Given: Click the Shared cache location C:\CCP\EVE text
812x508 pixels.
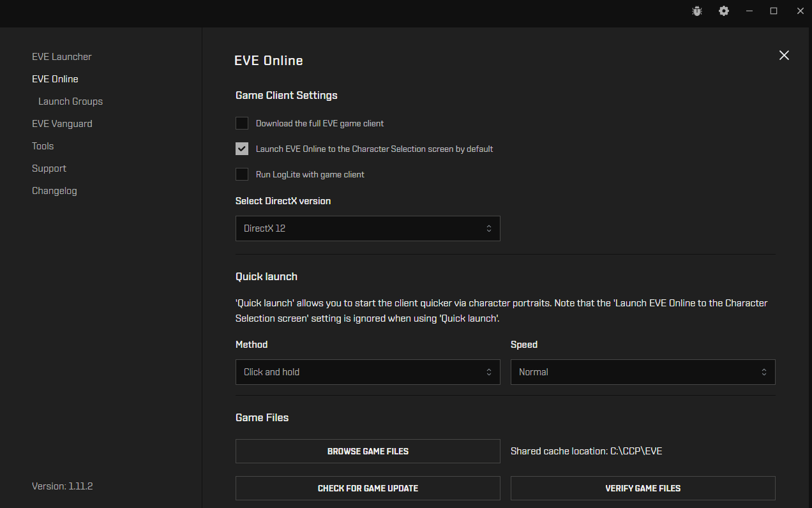Looking at the screenshot, I should [x=587, y=451].
